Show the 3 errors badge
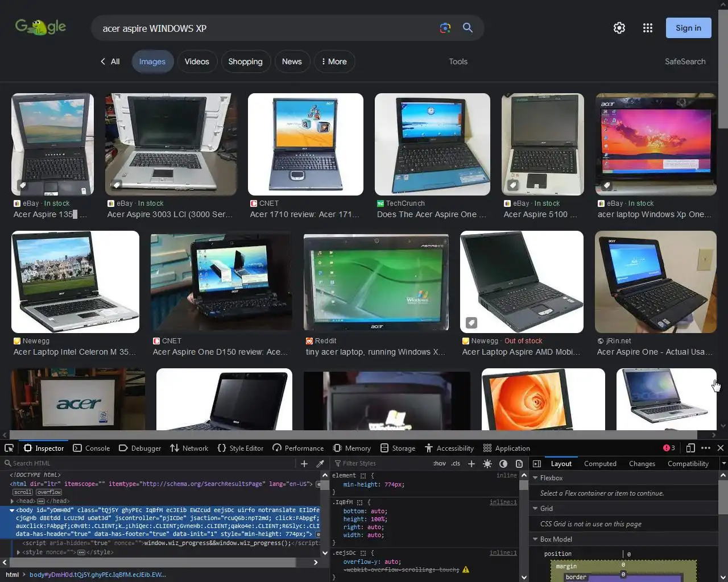 [669, 448]
